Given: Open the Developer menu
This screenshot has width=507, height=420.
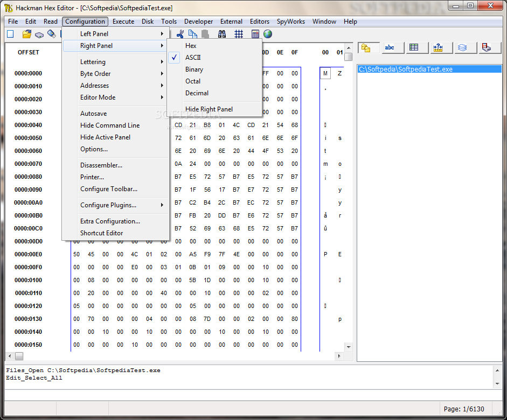Looking at the screenshot, I should coord(198,22).
